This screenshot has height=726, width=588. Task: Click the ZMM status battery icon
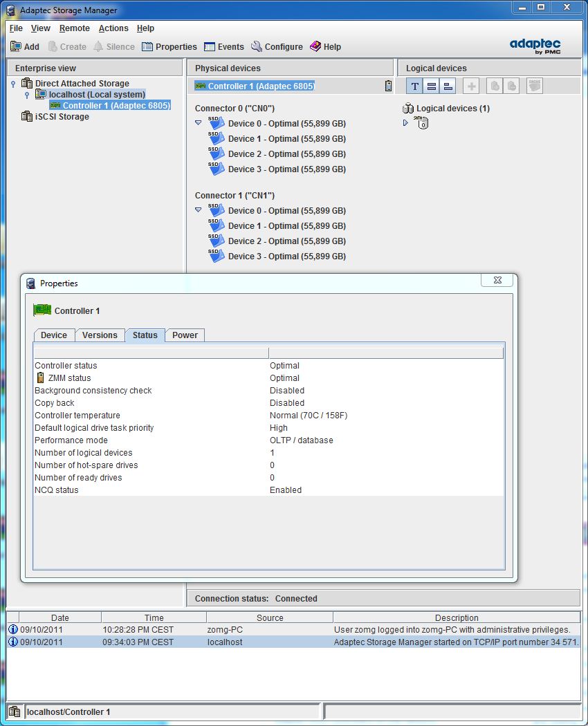point(40,378)
